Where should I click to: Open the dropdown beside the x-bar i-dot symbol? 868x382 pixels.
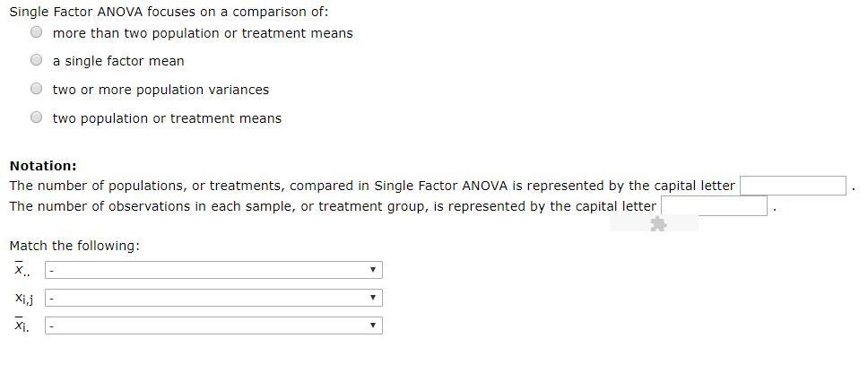tap(213, 326)
